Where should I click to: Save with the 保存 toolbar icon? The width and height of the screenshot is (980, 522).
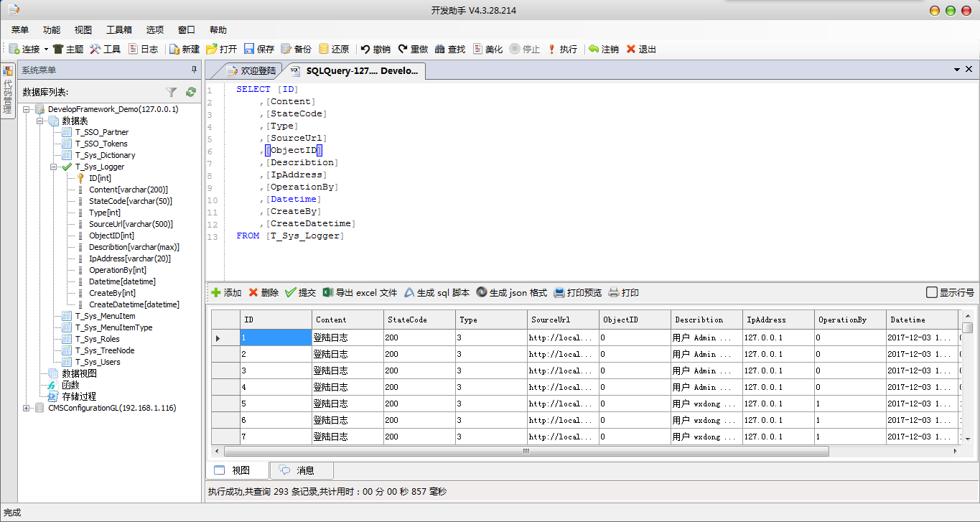(x=259, y=50)
